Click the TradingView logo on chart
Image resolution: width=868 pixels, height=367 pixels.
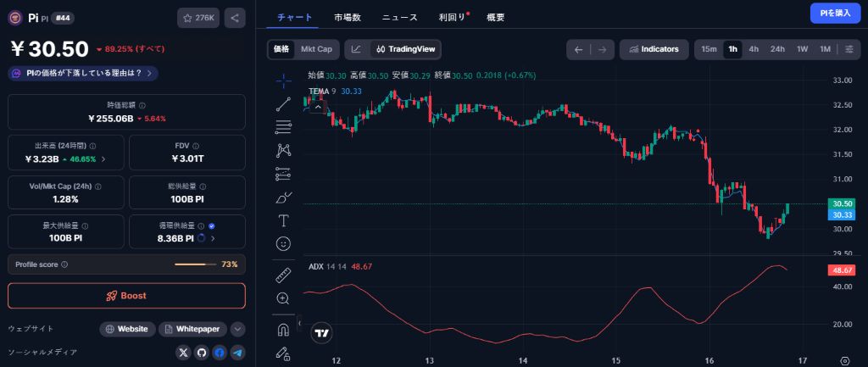pyautogui.click(x=321, y=332)
